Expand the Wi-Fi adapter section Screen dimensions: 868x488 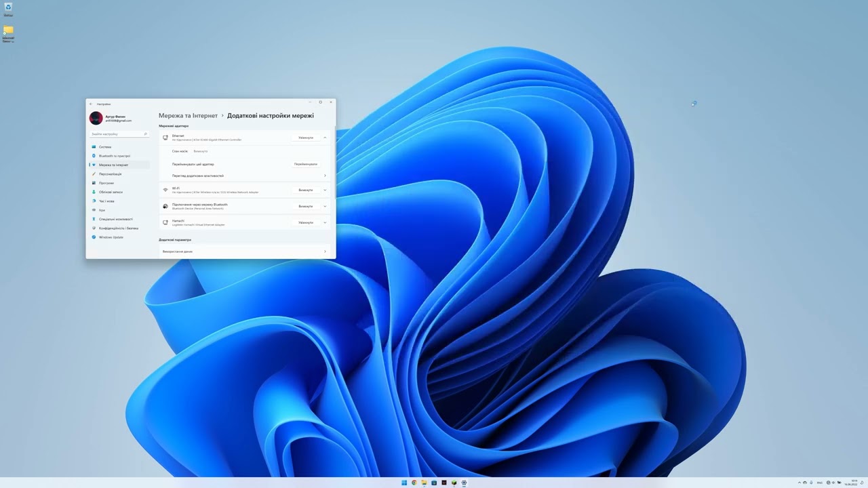325,190
